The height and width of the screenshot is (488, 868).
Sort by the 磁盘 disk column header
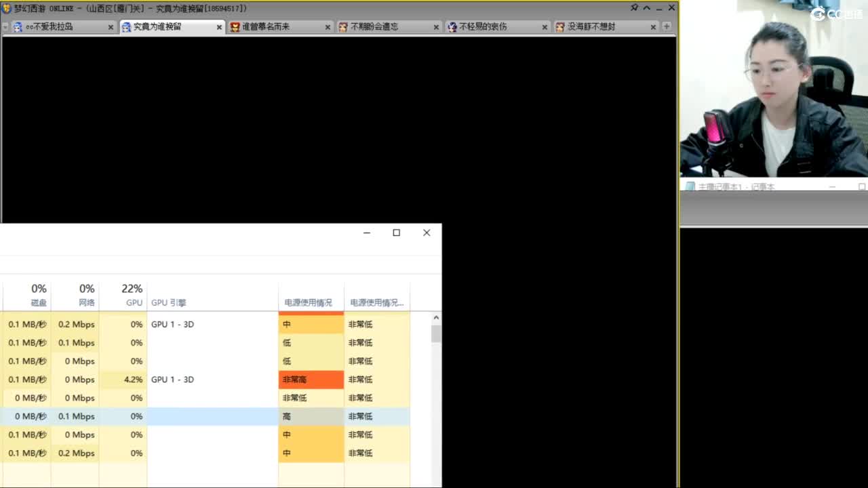[26, 296]
